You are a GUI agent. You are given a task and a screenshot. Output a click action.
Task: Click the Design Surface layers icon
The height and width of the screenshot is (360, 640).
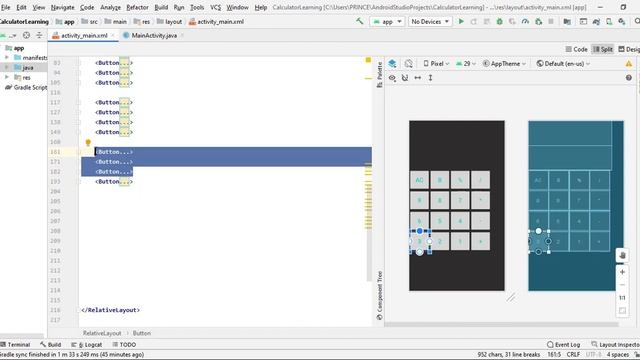392,64
